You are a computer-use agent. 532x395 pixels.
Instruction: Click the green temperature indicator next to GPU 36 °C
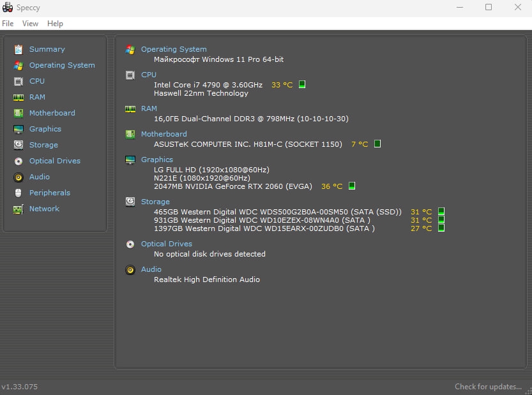pos(352,186)
